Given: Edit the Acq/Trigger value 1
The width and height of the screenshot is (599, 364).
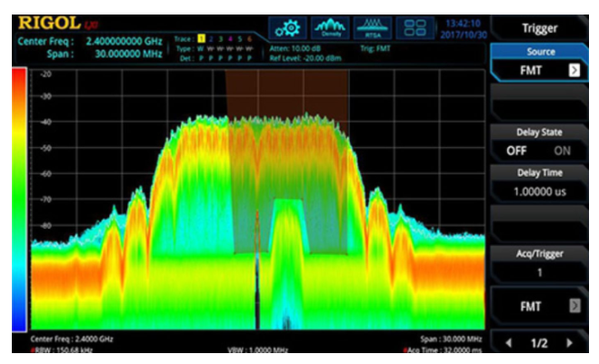Looking at the screenshot, I should (539, 272).
